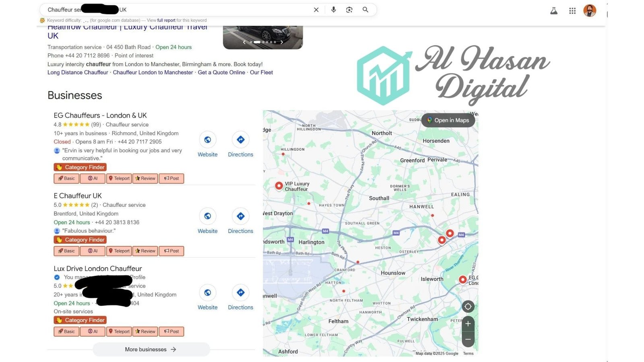Open Google Lens image search icon
The height and width of the screenshot is (362, 644).
pyautogui.click(x=349, y=10)
